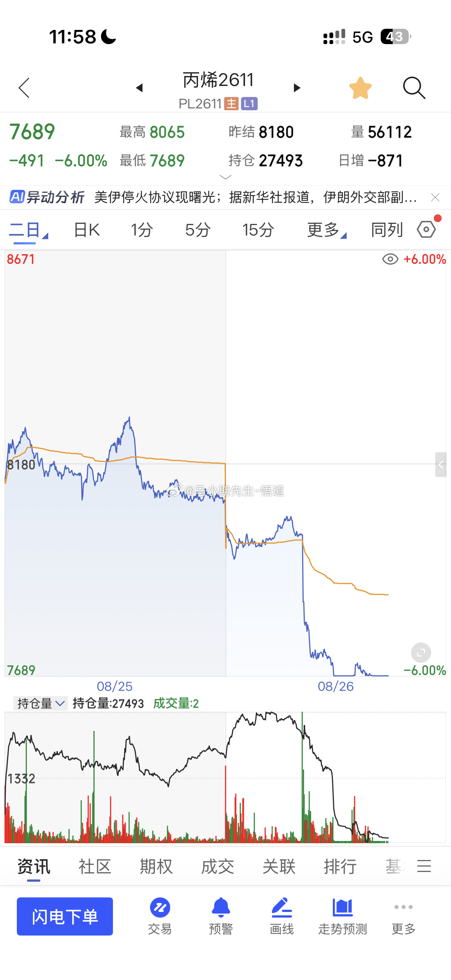Toggle the eye visibility icon on chart

(390, 259)
